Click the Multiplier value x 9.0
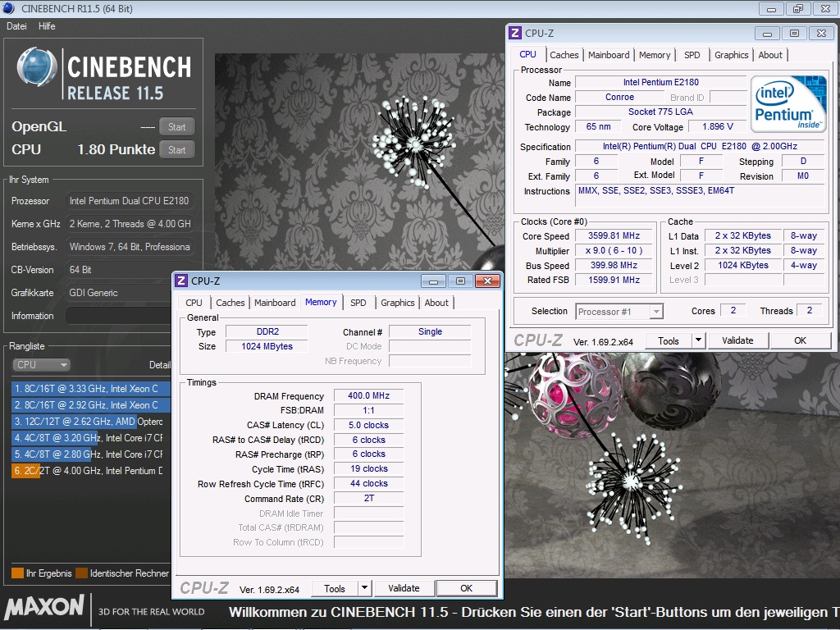840x630 pixels. (614, 251)
